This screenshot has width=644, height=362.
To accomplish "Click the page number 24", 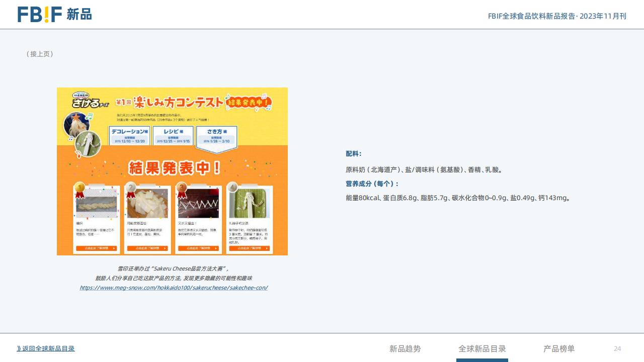I will 617,348.
